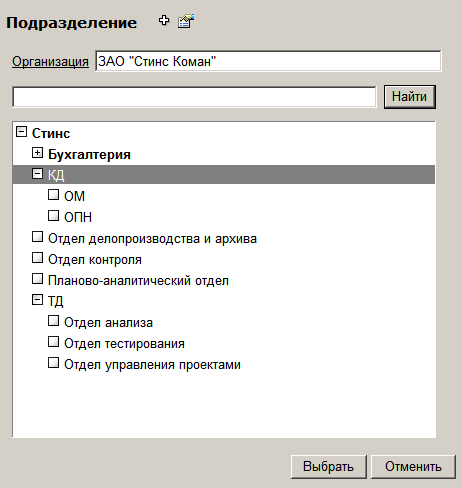462x488 pixels.
Task: Open the properties icon next to the plus
Action: 186,21
